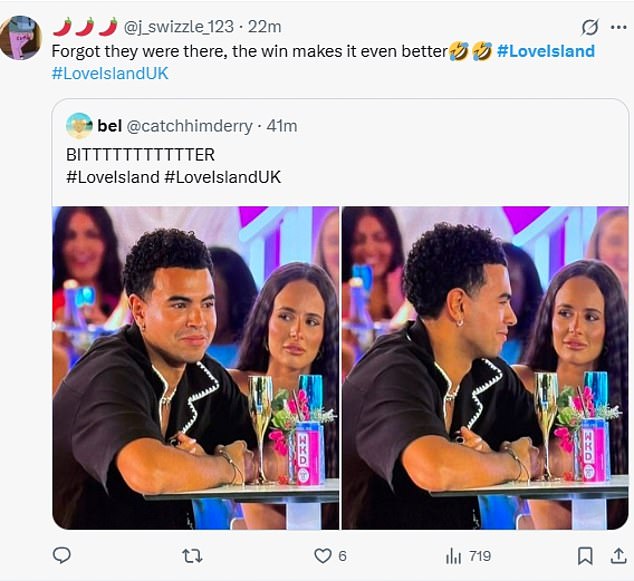View tweet analytics bar chart icon
634x581 pixels.
(453, 556)
